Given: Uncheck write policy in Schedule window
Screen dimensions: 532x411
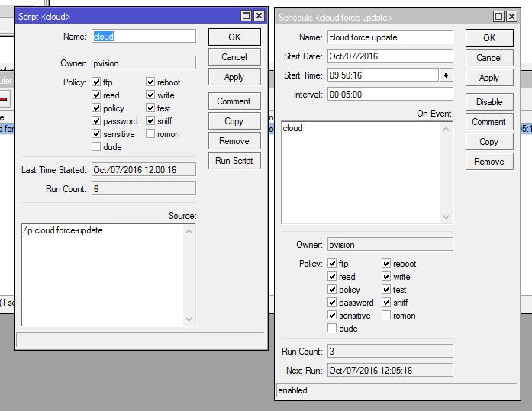Looking at the screenshot, I should tap(386, 276).
